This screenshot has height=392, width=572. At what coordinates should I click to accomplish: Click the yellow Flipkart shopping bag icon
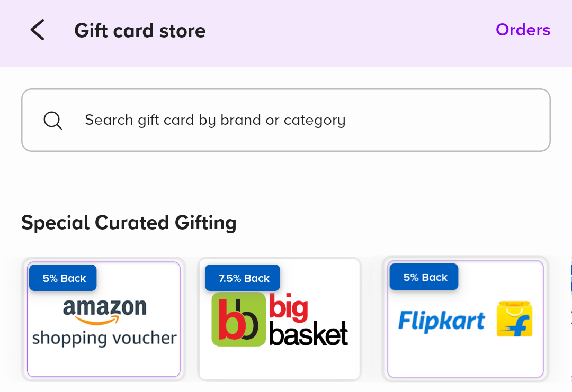[514, 319]
